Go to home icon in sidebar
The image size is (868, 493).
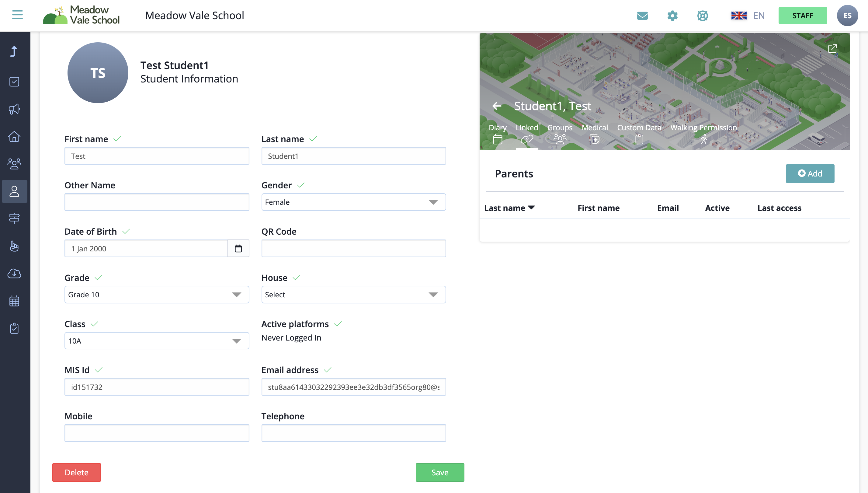pyautogui.click(x=14, y=136)
